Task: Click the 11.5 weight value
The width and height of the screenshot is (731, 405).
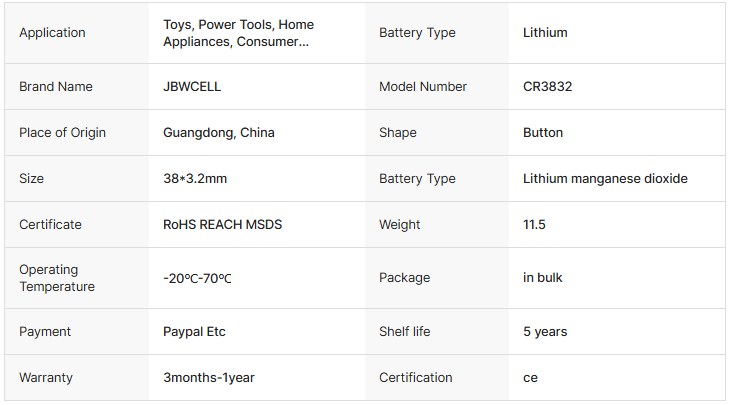Action: (534, 225)
